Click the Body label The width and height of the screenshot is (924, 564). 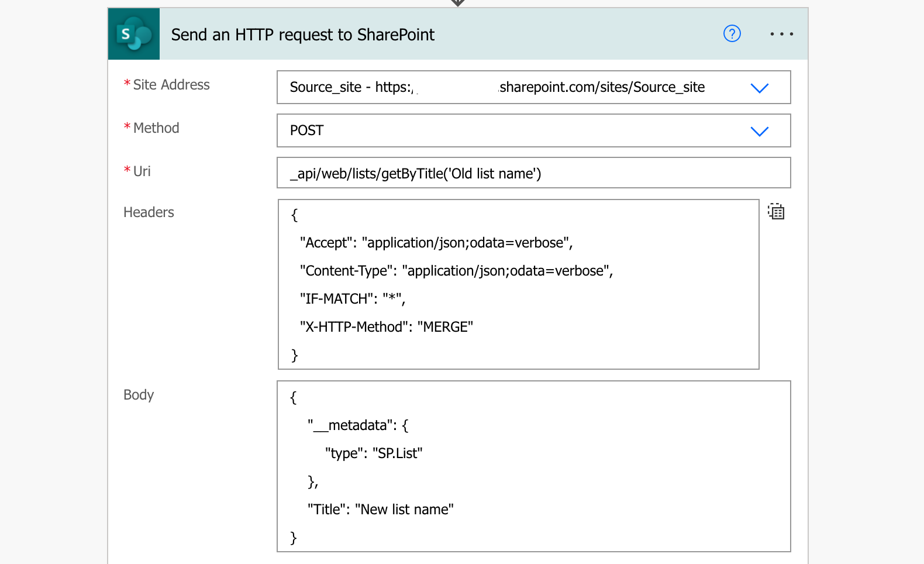click(139, 395)
